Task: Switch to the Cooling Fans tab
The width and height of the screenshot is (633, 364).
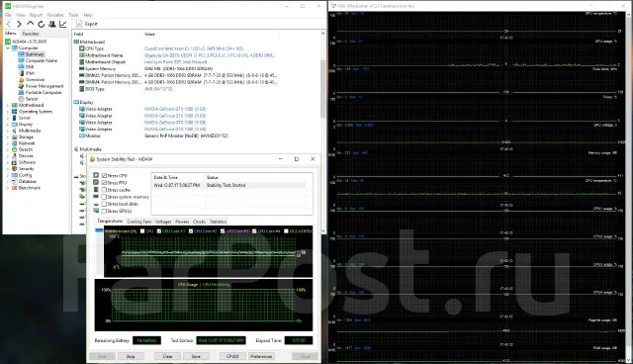Action: coord(138,222)
